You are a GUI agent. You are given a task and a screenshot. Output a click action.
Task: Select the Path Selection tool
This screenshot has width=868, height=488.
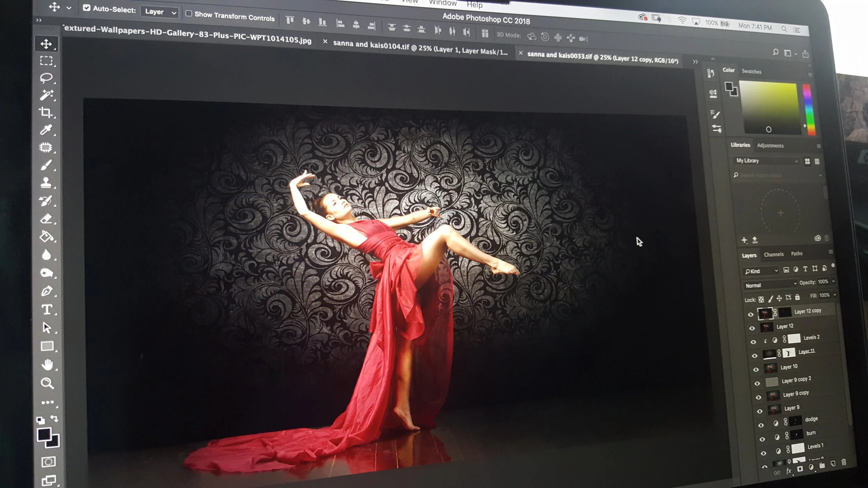click(47, 328)
